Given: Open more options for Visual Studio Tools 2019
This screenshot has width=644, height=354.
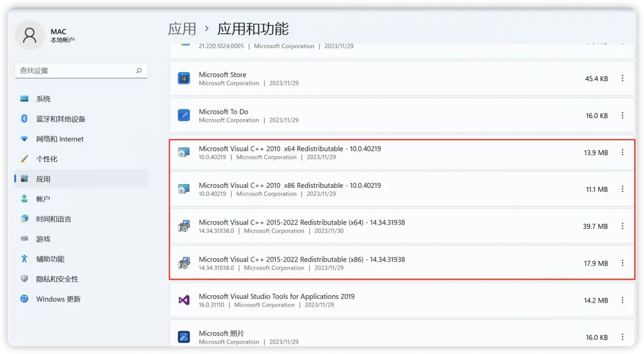Looking at the screenshot, I should [622, 300].
